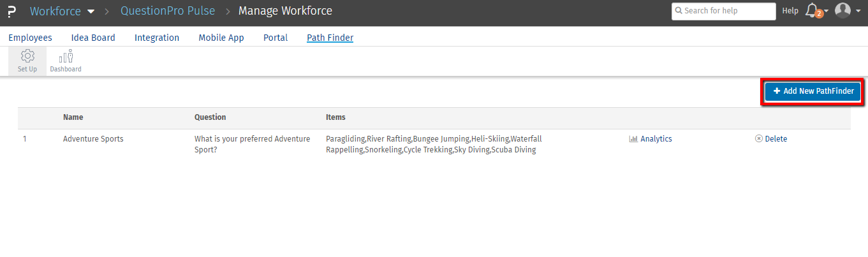Image resolution: width=868 pixels, height=257 pixels.
Task: Open the Help link
Action: click(790, 11)
